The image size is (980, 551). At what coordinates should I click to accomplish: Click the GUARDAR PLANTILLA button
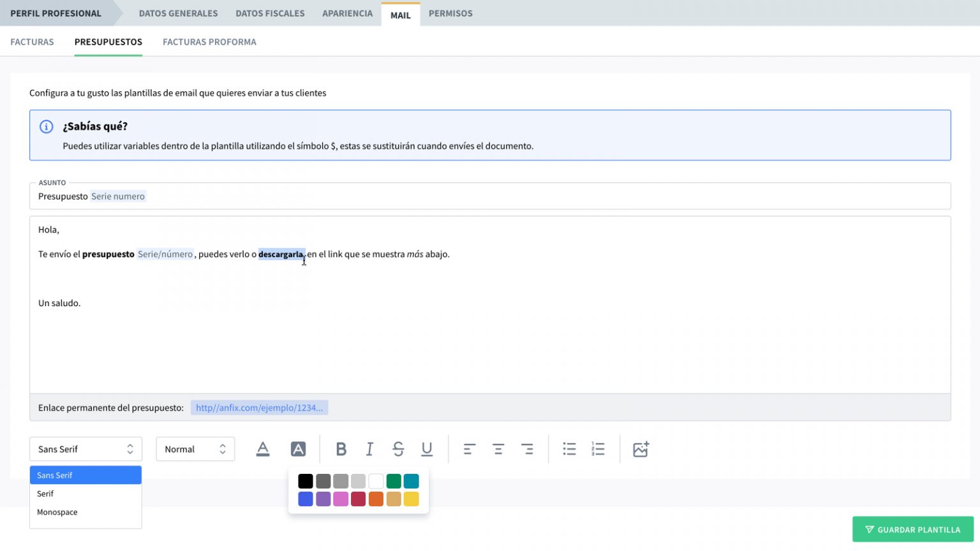click(x=912, y=529)
